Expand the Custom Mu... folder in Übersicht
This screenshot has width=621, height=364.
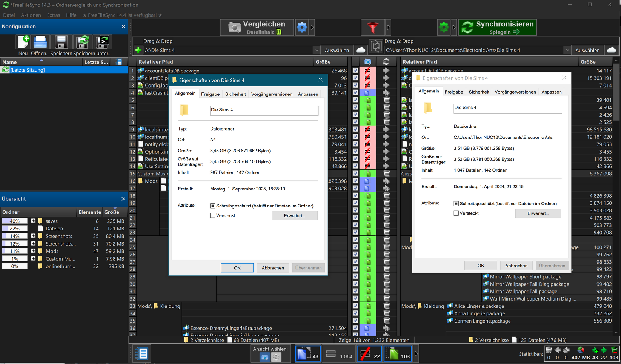[33, 259]
